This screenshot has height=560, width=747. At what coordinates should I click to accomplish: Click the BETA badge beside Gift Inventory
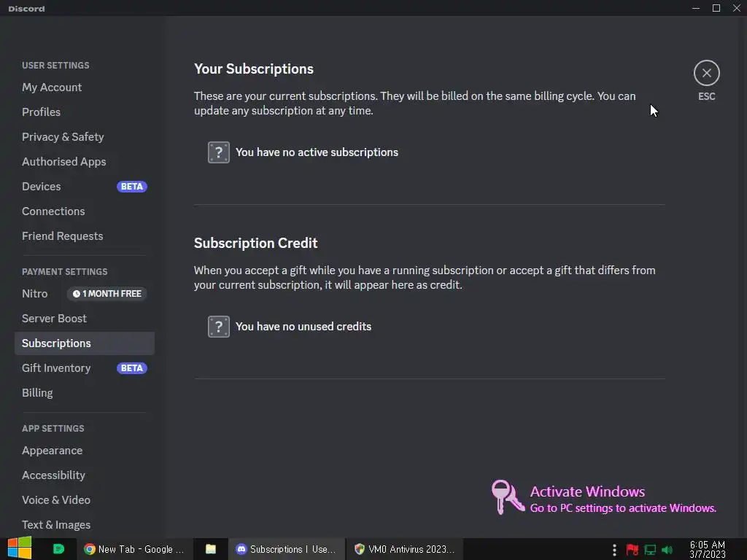(x=132, y=368)
